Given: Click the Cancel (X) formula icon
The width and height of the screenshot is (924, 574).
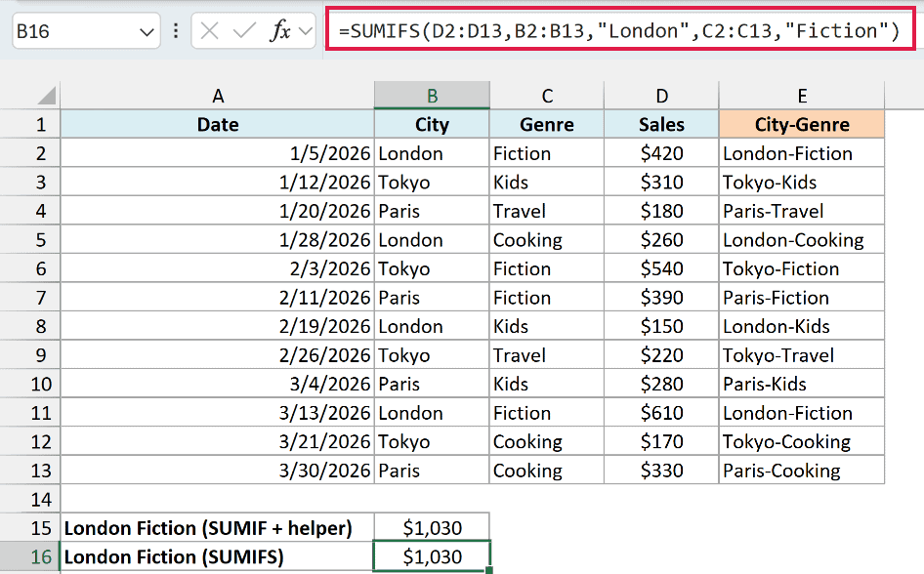Looking at the screenshot, I should click(209, 30).
